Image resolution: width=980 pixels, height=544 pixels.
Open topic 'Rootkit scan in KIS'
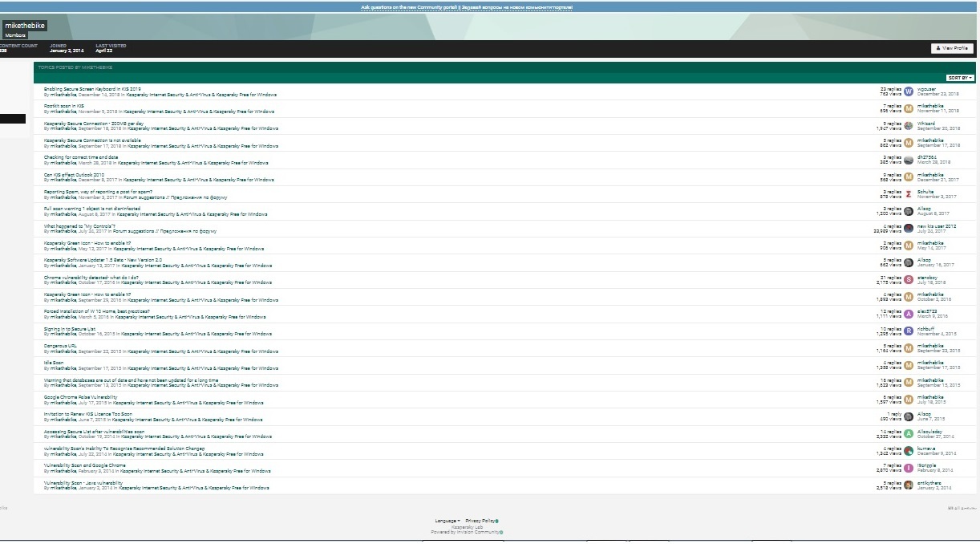point(64,106)
